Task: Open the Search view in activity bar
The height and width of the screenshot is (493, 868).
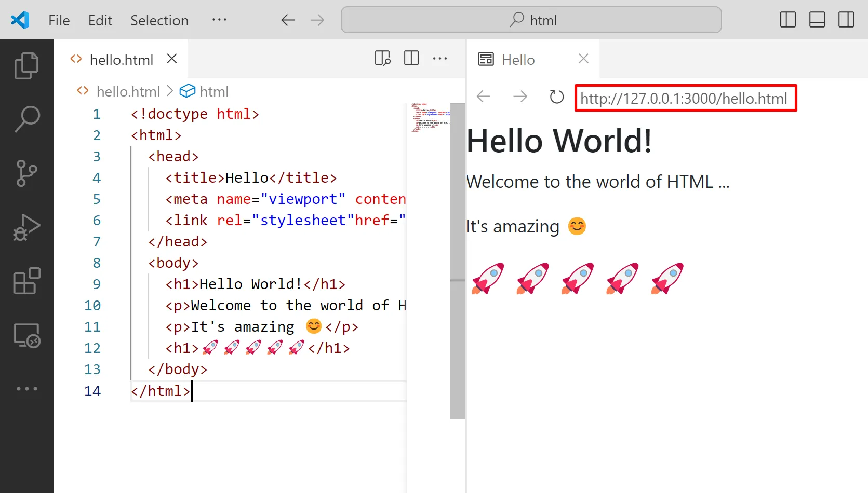Action: tap(26, 119)
